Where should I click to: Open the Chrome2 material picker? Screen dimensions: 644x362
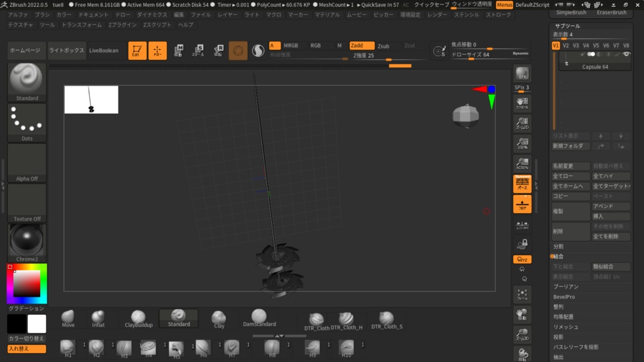[x=26, y=243]
